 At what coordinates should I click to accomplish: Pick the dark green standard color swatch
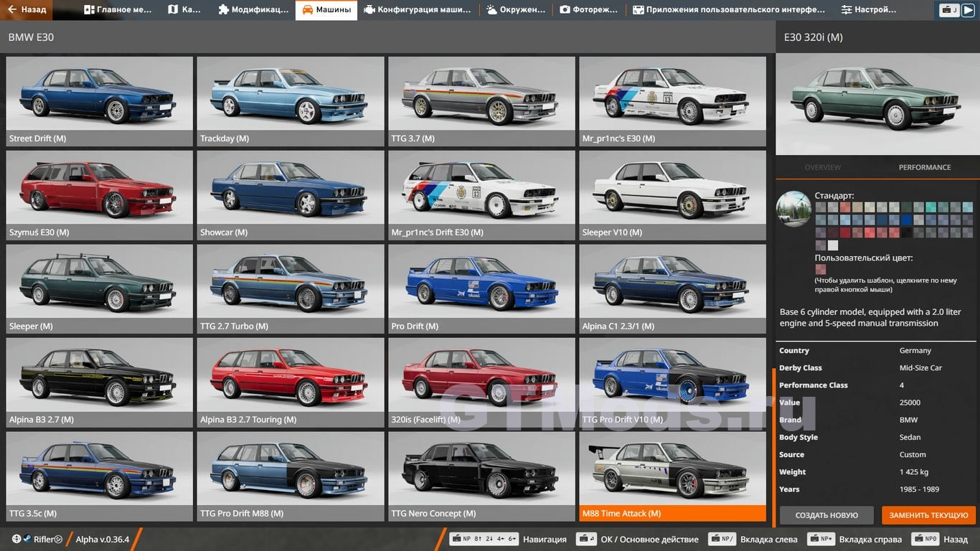point(907,207)
